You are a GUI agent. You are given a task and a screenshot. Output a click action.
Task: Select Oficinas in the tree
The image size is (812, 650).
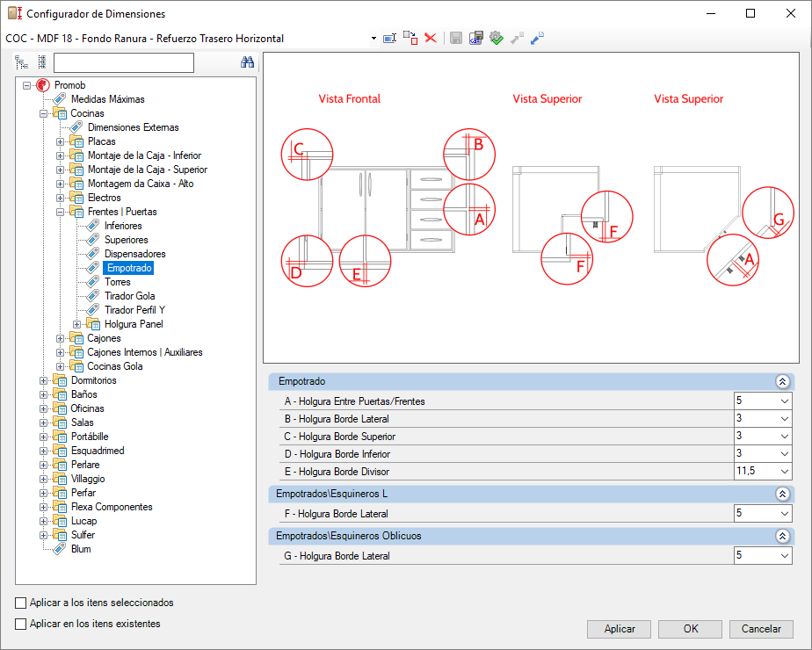click(88, 408)
